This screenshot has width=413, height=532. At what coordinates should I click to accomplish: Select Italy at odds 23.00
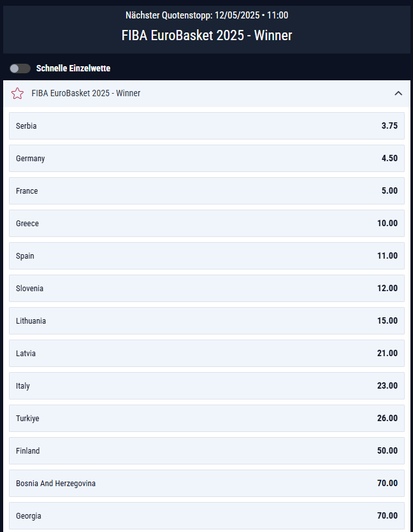[207, 385]
